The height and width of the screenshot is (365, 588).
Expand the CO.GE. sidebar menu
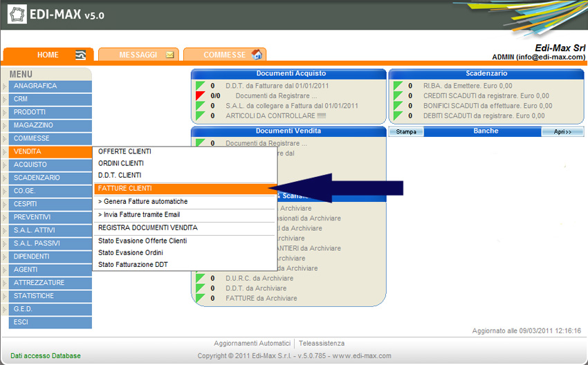coord(5,191)
